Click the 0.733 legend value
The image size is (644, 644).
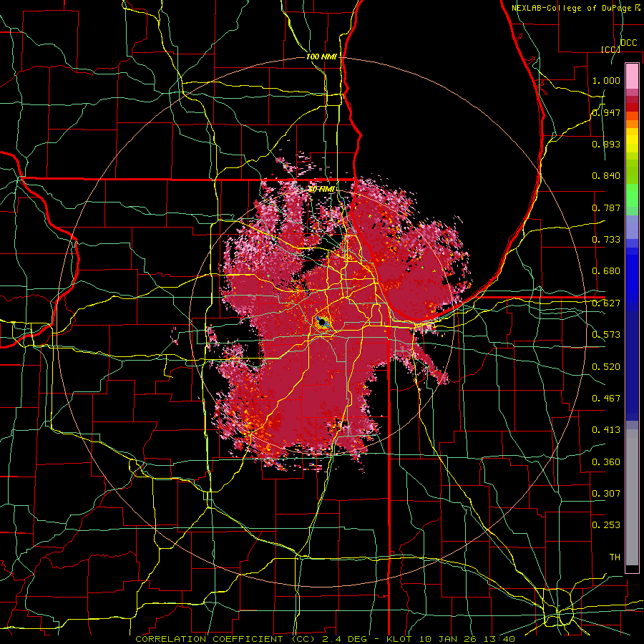click(606, 240)
